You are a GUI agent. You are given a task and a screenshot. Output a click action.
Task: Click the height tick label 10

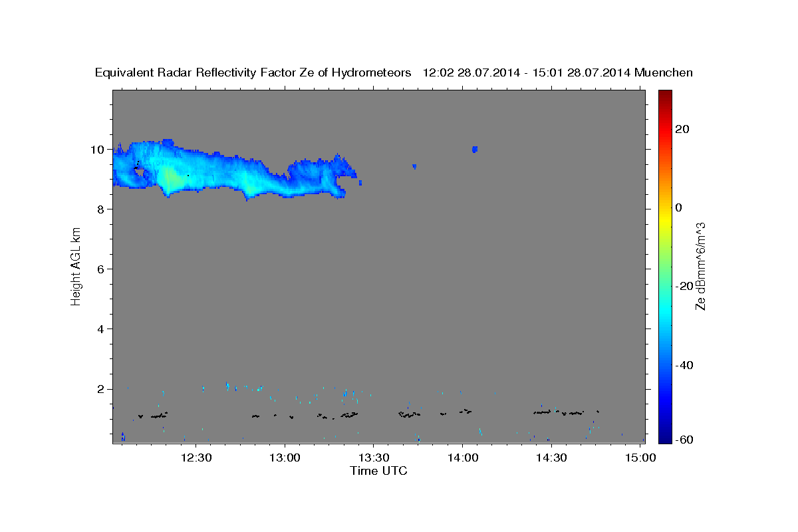pos(98,150)
